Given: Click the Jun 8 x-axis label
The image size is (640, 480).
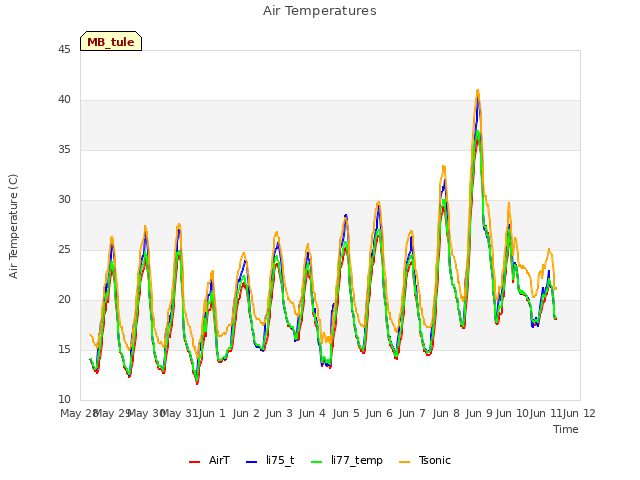Looking at the screenshot, I should (x=446, y=413).
